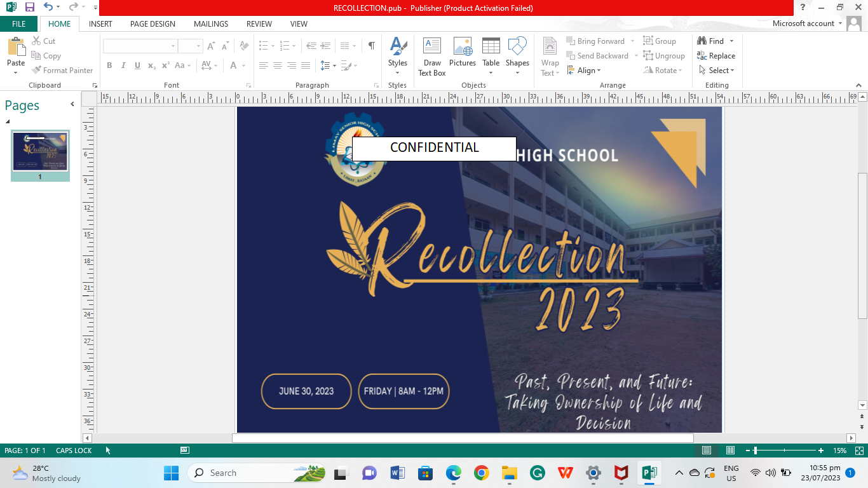Screen dimensions: 868x488
Task: Save the publication from the quick access toolbar
Action: [x=30, y=8]
